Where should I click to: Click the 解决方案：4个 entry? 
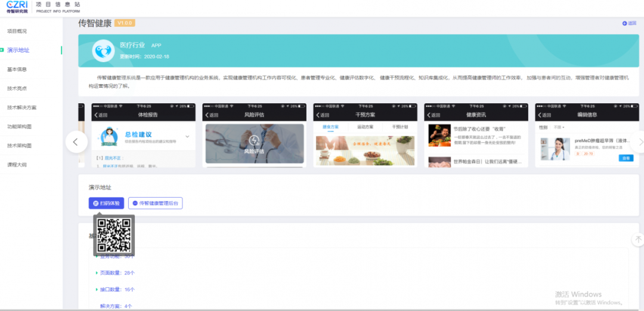click(116, 306)
